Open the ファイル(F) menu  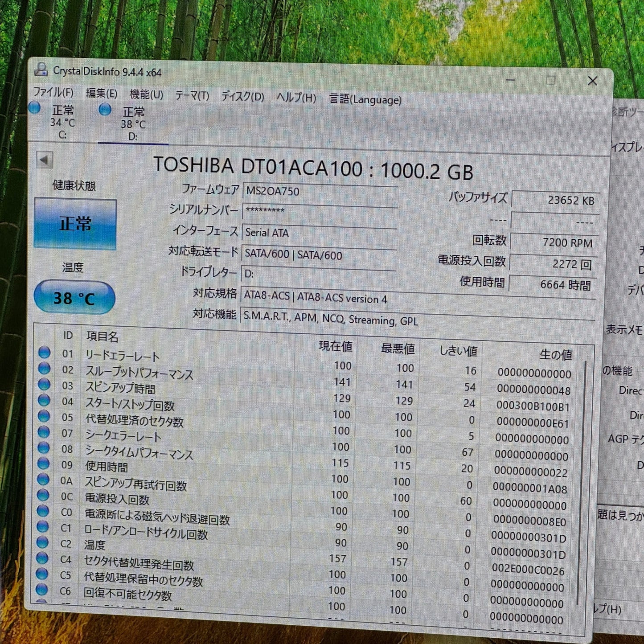pos(54,93)
